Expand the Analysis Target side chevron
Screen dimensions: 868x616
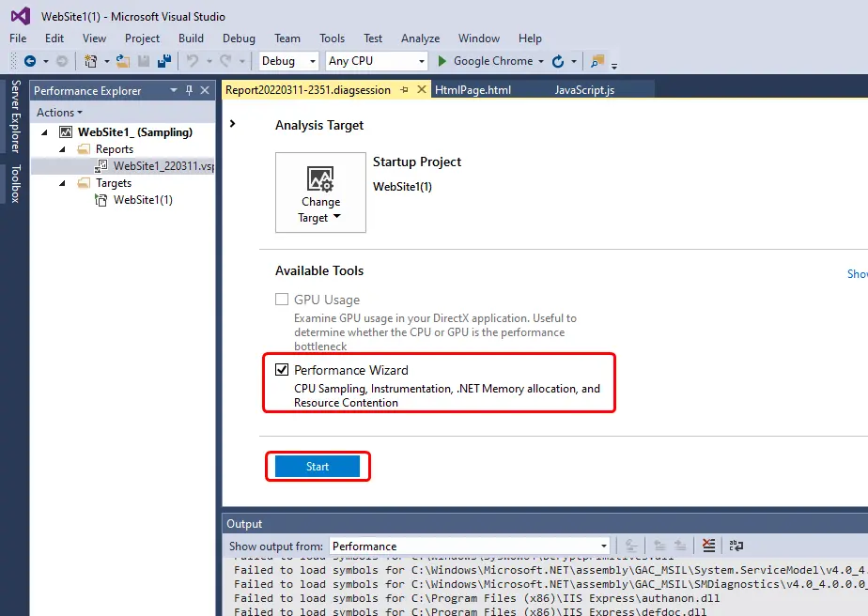click(233, 124)
